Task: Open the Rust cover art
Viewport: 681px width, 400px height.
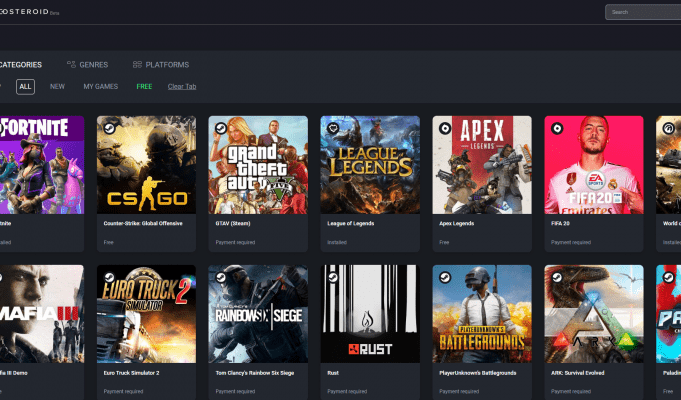Action: pos(370,314)
